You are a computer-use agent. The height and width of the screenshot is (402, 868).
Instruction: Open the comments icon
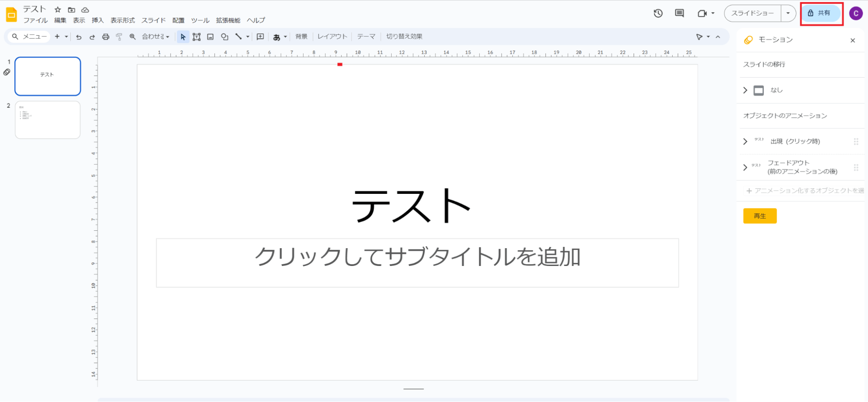tap(679, 13)
